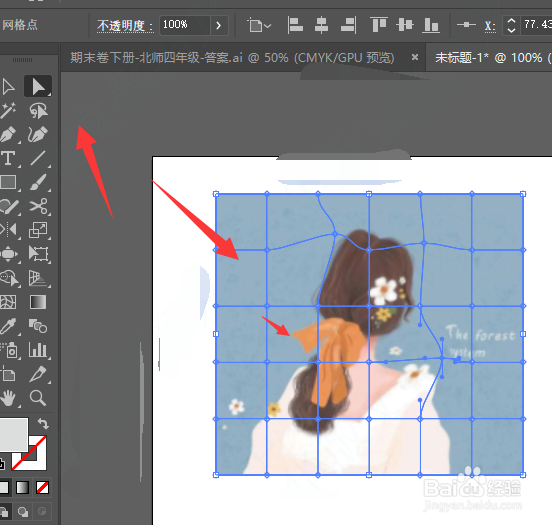This screenshot has width=552, height=525.
Task: Open the X transform label link
Action: click(490, 26)
